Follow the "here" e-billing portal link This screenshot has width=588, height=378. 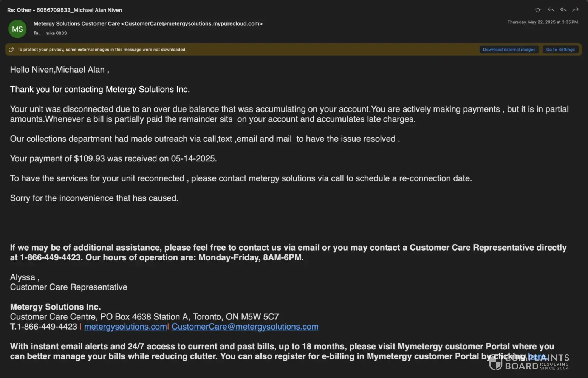(x=537, y=356)
